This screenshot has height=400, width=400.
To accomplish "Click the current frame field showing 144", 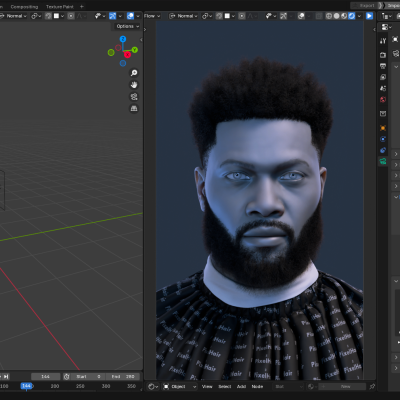I will (x=45, y=377).
